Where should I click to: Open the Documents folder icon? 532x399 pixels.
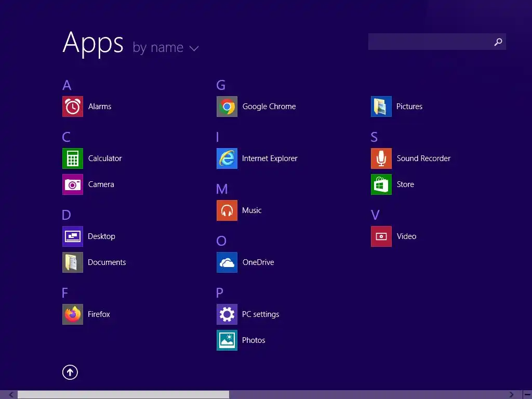click(x=73, y=262)
